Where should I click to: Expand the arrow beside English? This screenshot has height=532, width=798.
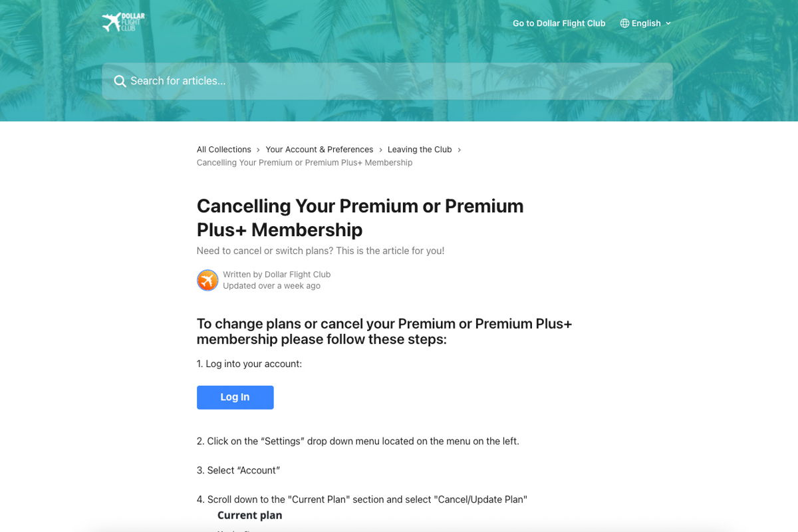click(668, 23)
